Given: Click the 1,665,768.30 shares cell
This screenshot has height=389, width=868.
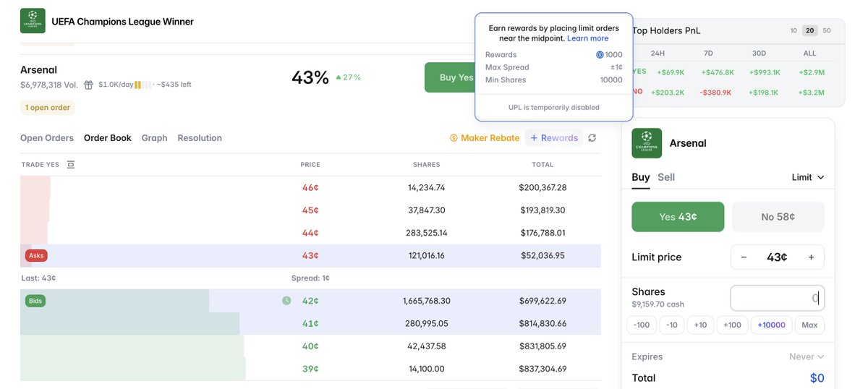Looking at the screenshot, I should point(426,301).
